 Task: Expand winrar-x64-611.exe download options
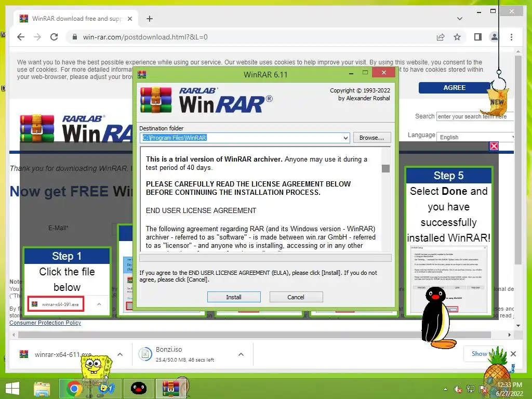[120, 354]
